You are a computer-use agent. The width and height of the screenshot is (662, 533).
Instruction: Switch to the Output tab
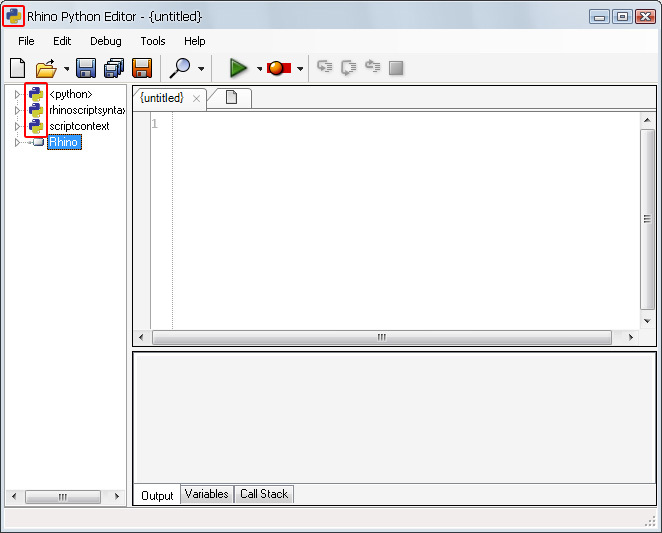(x=157, y=495)
